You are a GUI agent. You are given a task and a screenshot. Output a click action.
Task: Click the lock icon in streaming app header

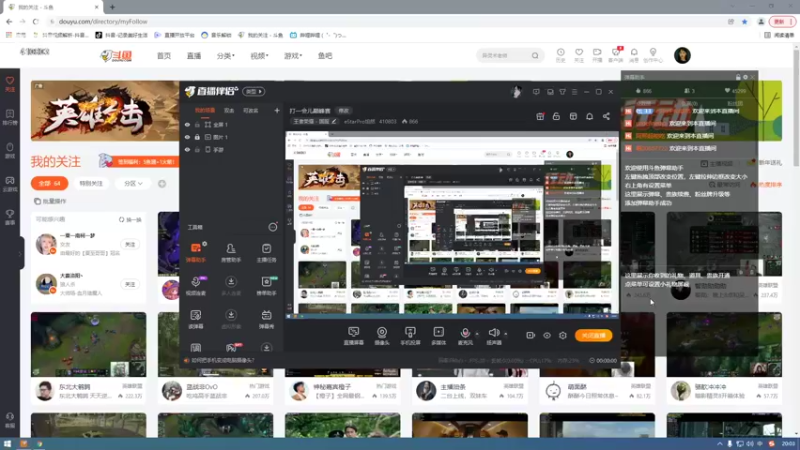(x=556, y=116)
